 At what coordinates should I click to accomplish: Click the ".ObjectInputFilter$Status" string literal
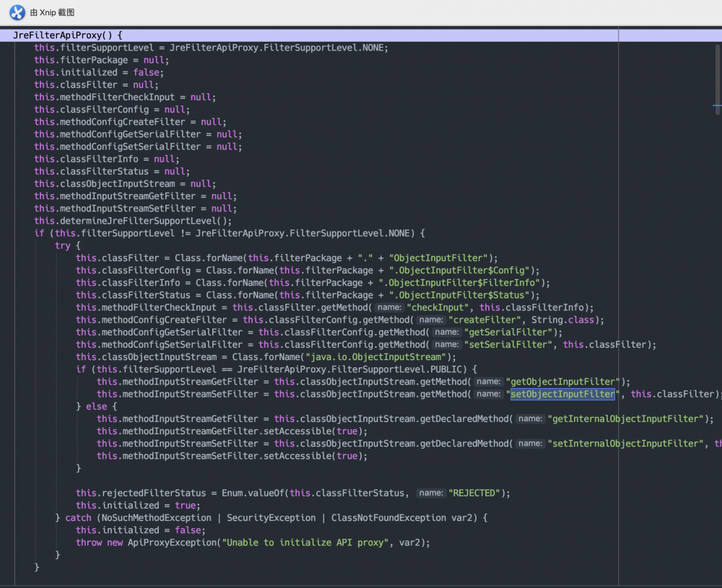coord(459,295)
